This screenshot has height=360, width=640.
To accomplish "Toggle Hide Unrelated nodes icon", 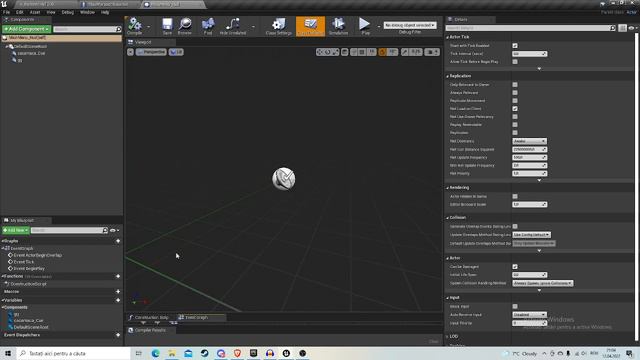I will tap(233, 25).
